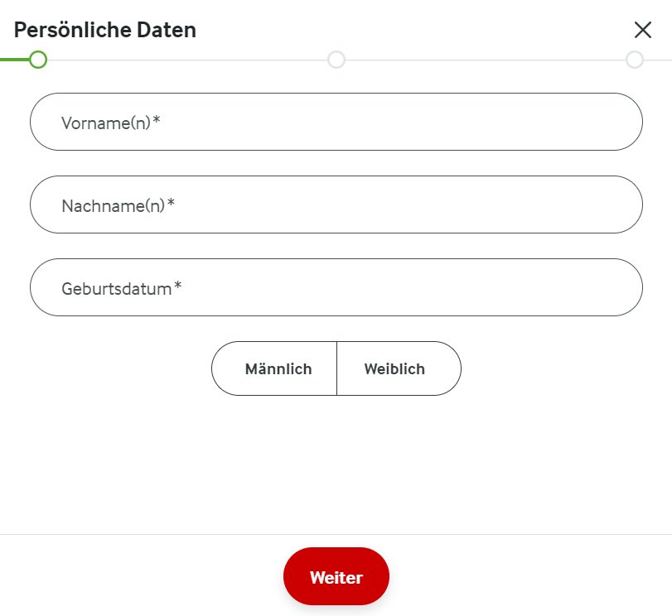Click the required asterisk beside Vorname(n)
672x616 pixels.
point(157,121)
